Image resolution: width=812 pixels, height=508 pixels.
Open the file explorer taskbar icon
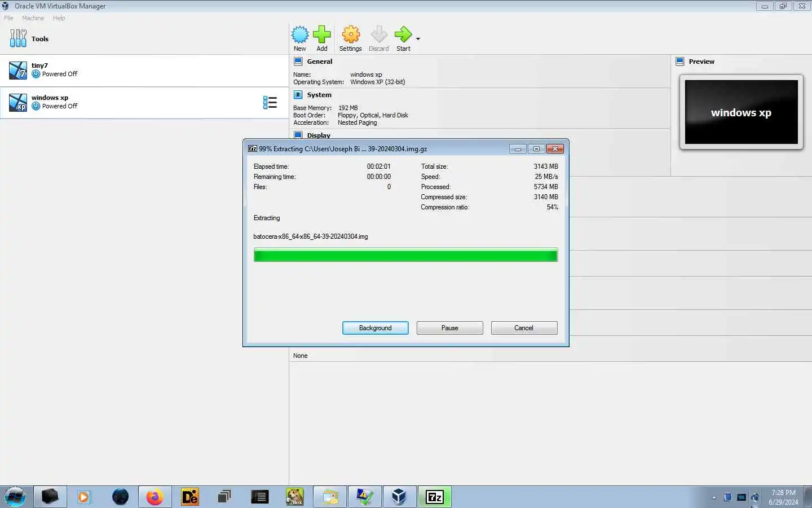tap(330, 497)
